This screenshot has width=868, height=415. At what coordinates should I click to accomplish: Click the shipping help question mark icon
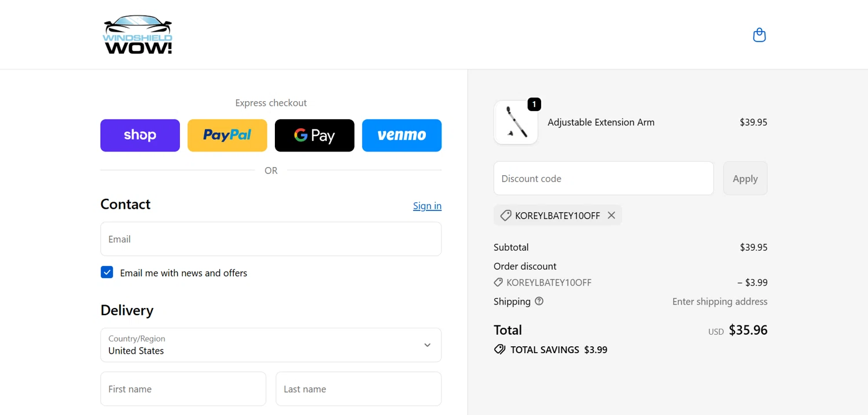point(539,301)
